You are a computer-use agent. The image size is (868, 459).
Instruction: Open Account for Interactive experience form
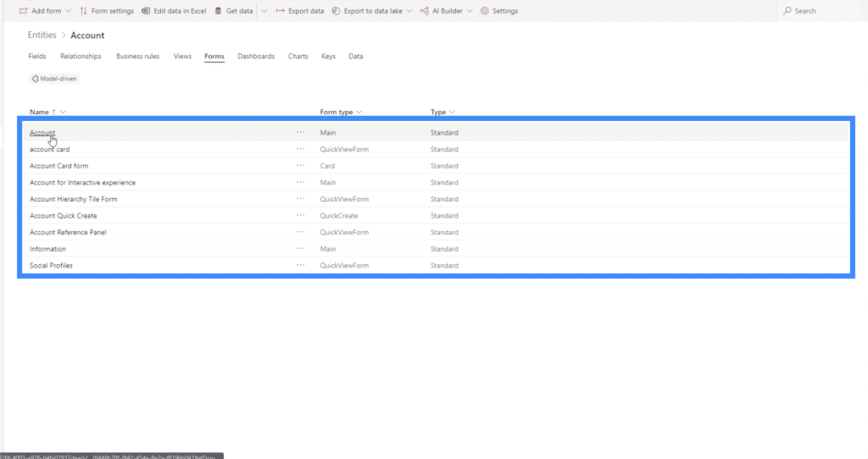pos(82,182)
